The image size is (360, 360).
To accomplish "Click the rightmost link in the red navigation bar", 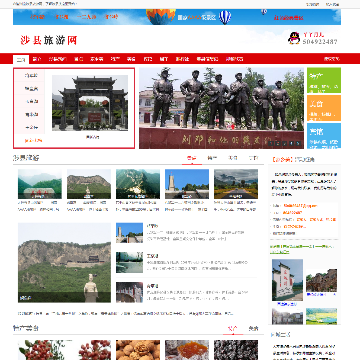I will 331,59.
